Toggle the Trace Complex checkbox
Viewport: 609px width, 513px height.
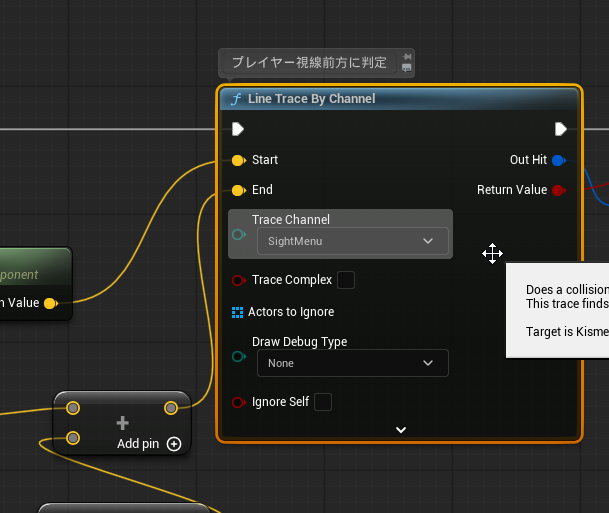tap(346, 280)
